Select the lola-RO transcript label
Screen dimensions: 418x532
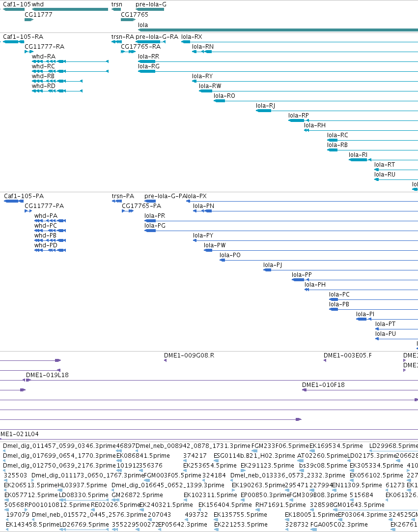click(224, 96)
